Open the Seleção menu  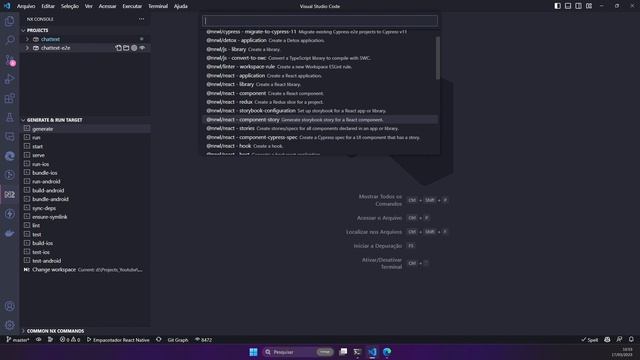click(70, 6)
